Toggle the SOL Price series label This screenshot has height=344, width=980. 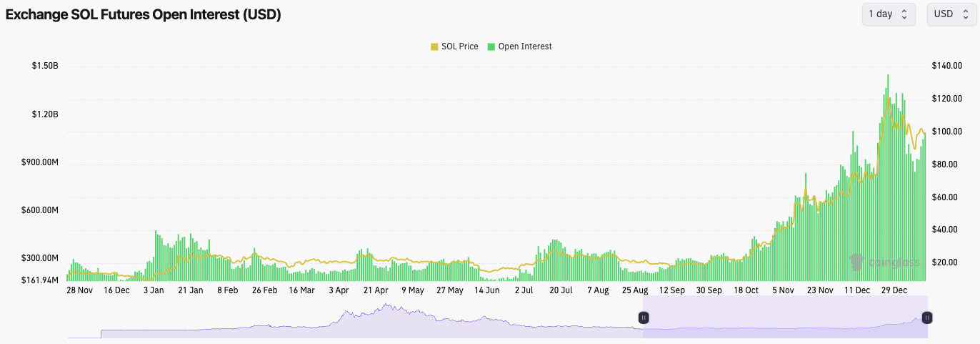click(x=459, y=46)
